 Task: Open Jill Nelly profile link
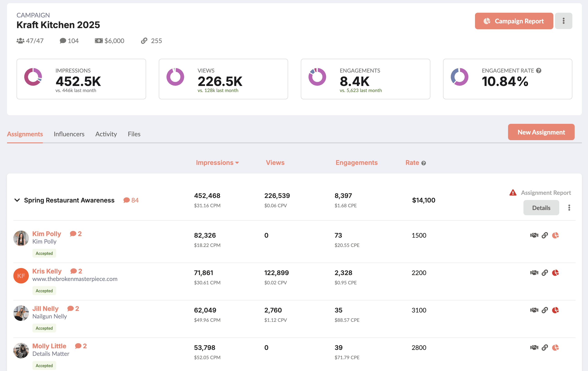click(x=46, y=308)
